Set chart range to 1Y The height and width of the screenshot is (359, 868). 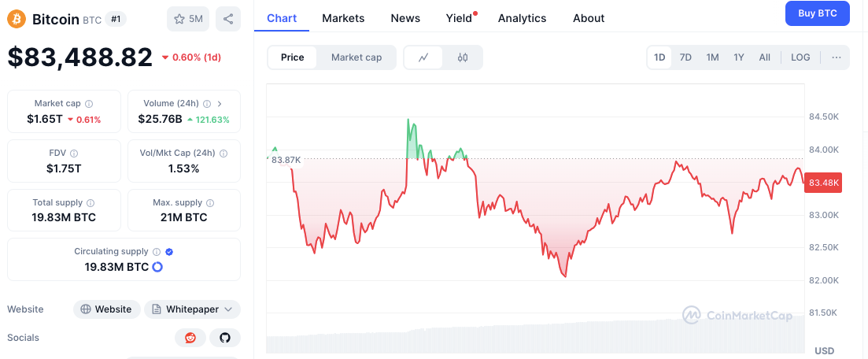(x=738, y=57)
